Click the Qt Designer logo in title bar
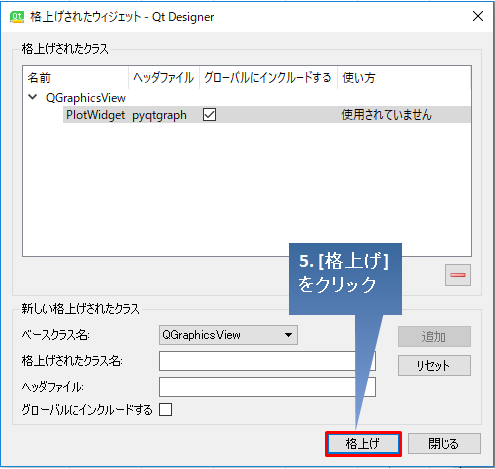The height and width of the screenshot is (469, 495). pyautogui.click(x=17, y=17)
